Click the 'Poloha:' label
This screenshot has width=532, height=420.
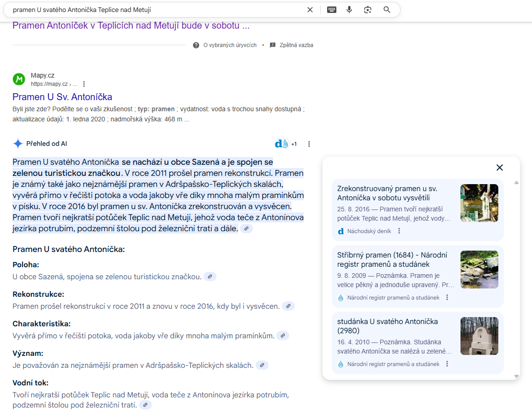pyautogui.click(x=26, y=264)
